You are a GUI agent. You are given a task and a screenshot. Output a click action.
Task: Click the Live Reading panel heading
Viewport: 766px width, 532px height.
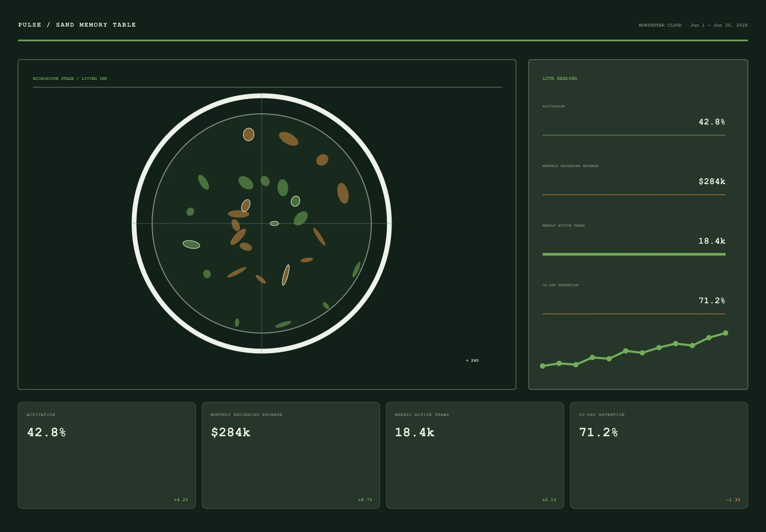coord(560,78)
